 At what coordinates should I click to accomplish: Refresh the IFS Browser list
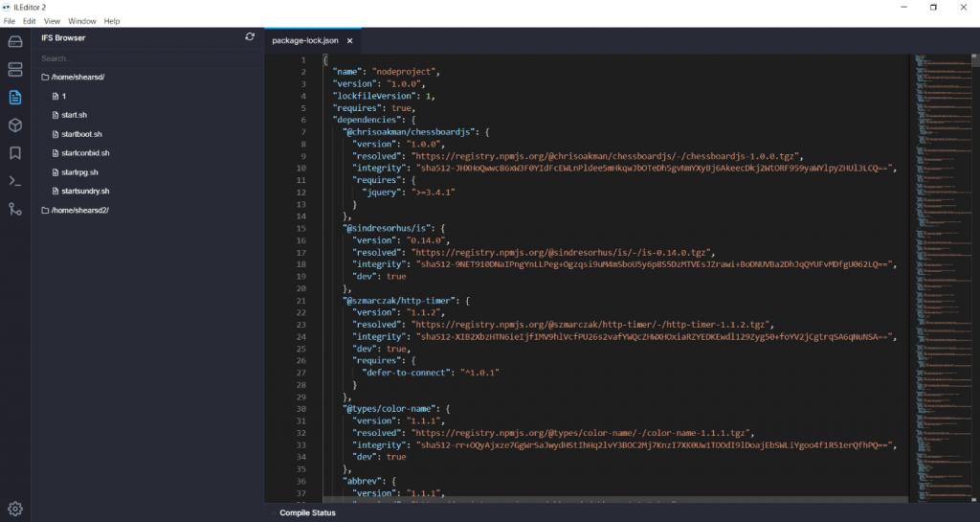click(250, 37)
